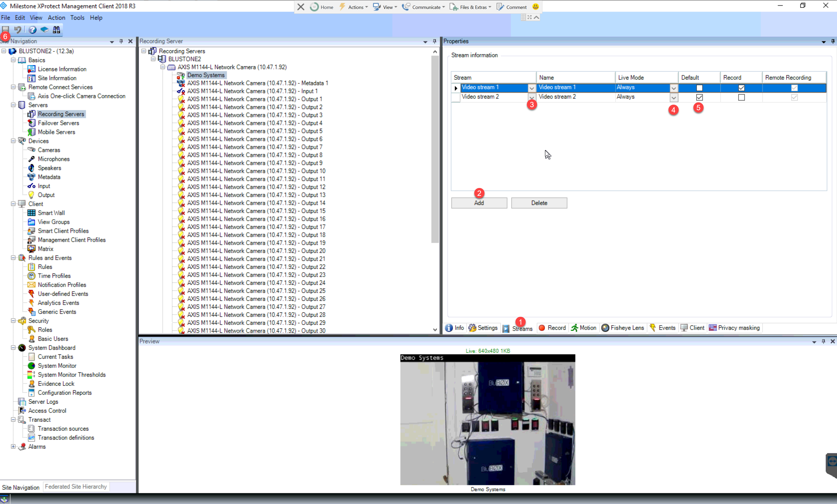
Task: Open the Tools menu
Action: 78,18
